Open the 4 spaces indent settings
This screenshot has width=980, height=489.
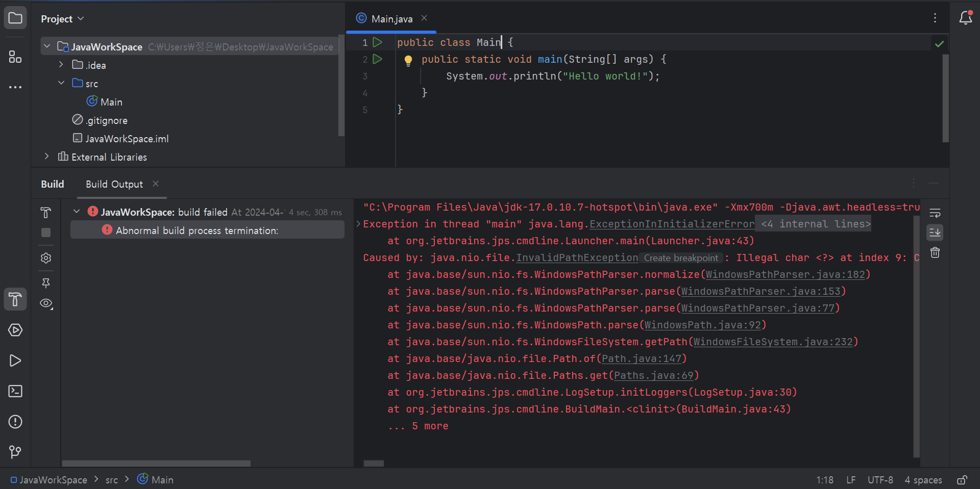[x=923, y=480]
